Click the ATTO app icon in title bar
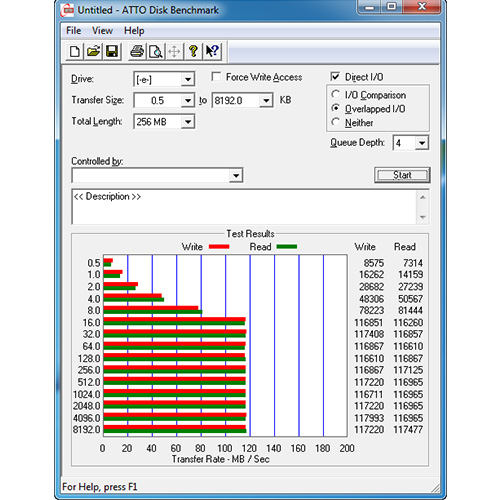This screenshot has width=500, height=500. coord(68,10)
